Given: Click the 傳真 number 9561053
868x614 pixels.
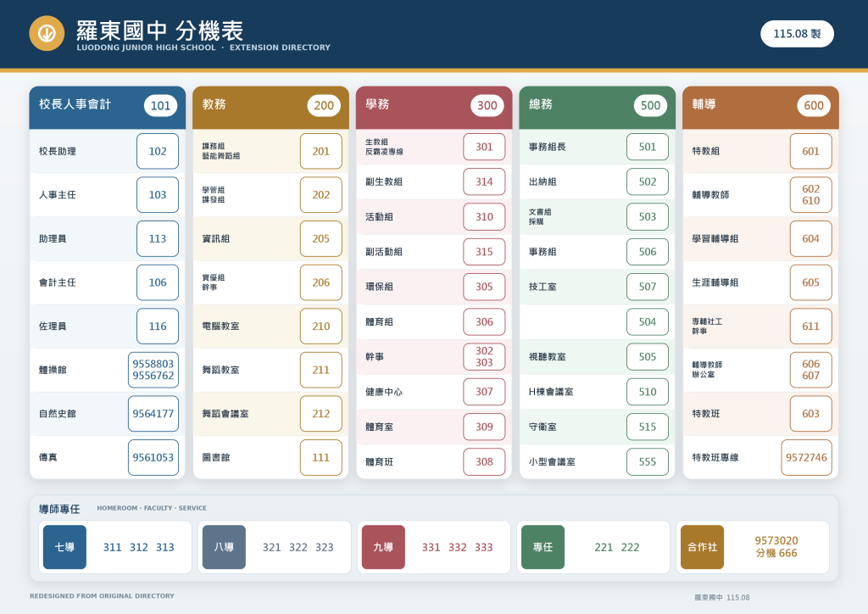Looking at the screenshot, I should pyautogui.click(x=153, y=457).
